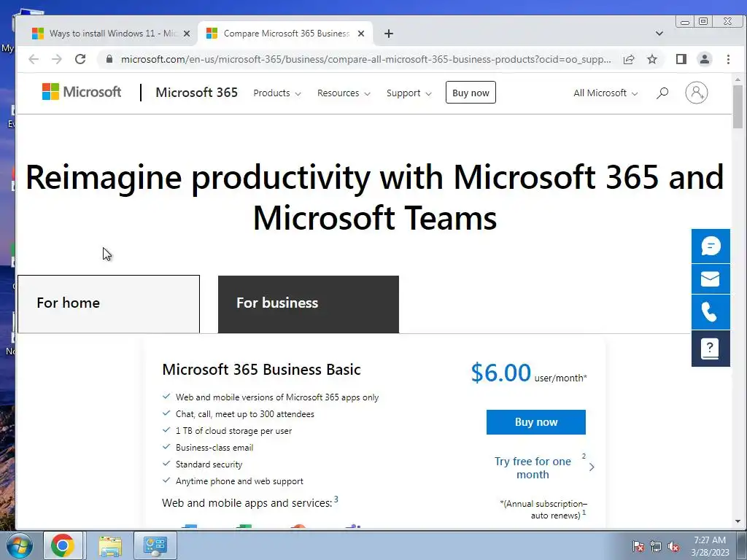The height and width of the screenshot is (560, 747).
Task: Click the padlock site info icon
Action: pyautogui.click(x=109, y=59)
